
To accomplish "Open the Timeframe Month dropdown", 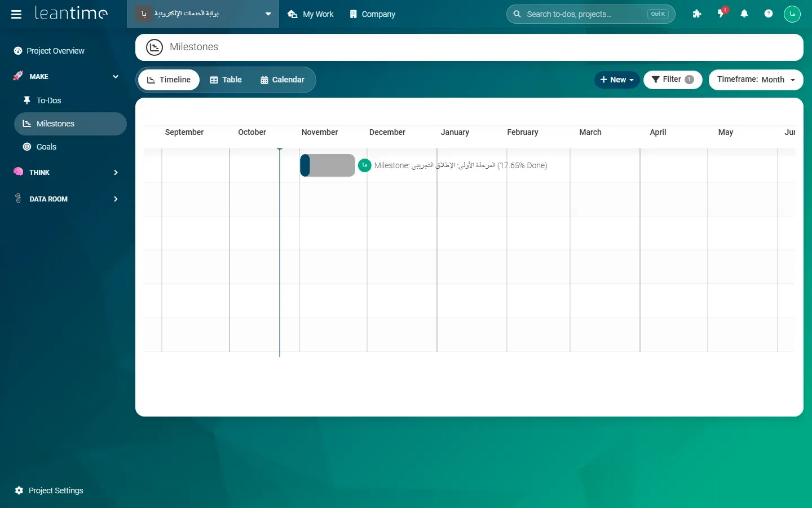I will tap(756, 80).
